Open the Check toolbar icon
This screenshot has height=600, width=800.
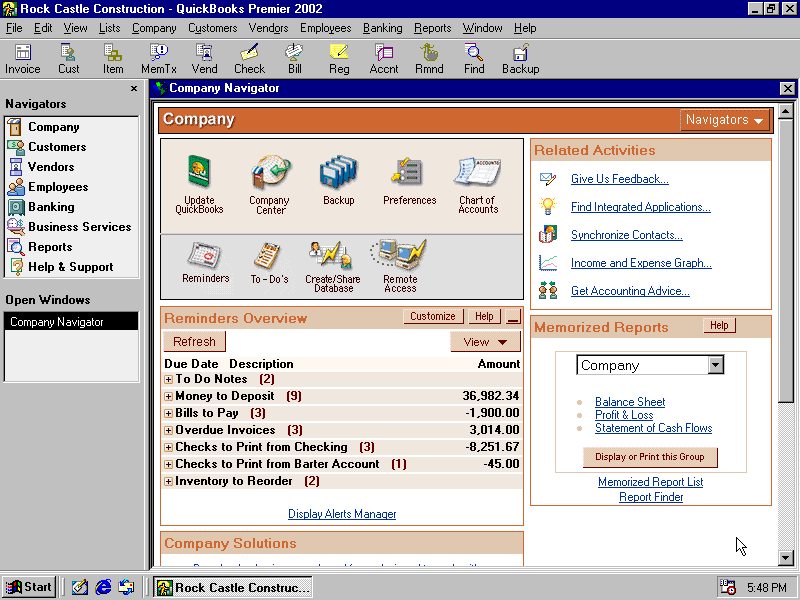click(249, 59)
